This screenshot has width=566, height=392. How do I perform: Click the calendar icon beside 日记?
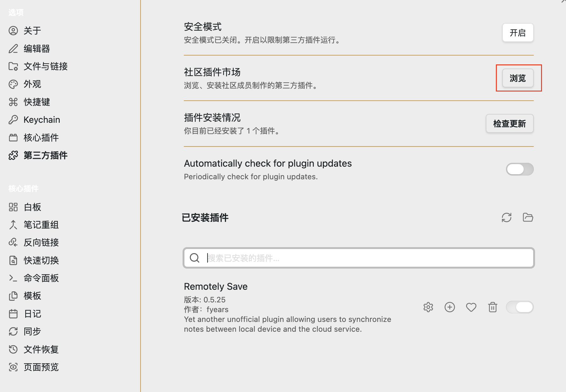coord(13,314)
